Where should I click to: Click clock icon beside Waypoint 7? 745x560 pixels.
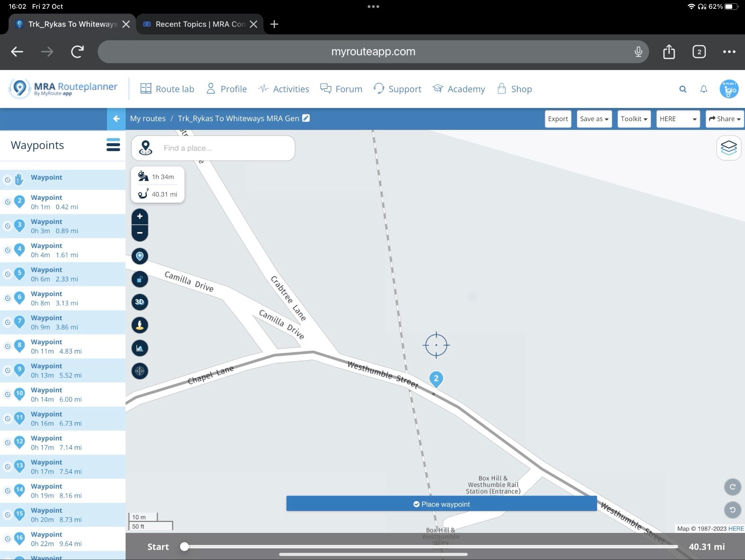point(7,322)
